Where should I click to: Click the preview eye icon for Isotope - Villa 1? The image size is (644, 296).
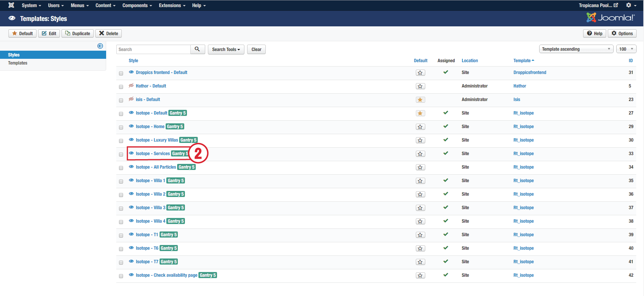(131, 180)
